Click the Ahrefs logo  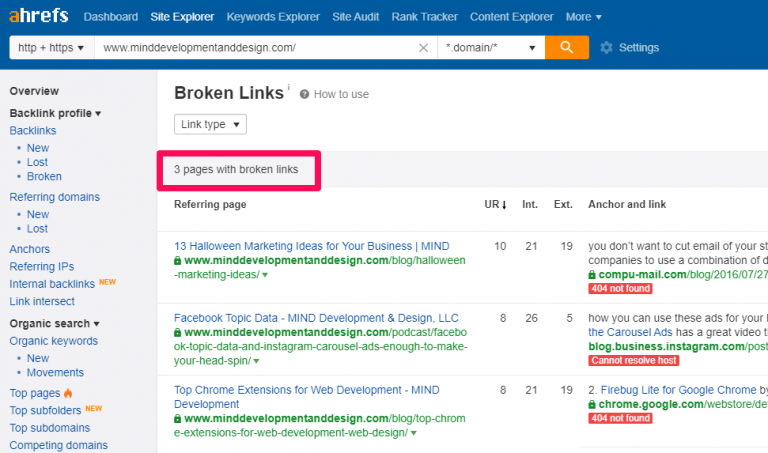pyautogui.click(x=39, y=16)
